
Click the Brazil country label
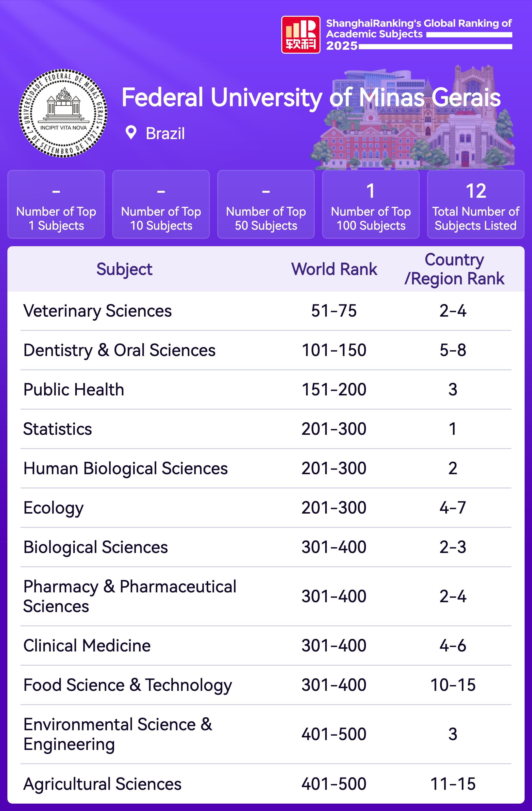(x=165, y=134)
